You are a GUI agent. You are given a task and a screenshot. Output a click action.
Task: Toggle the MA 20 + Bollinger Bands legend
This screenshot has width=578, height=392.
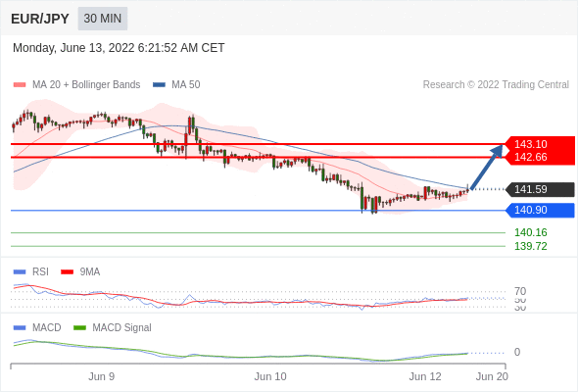click(76, 85)
